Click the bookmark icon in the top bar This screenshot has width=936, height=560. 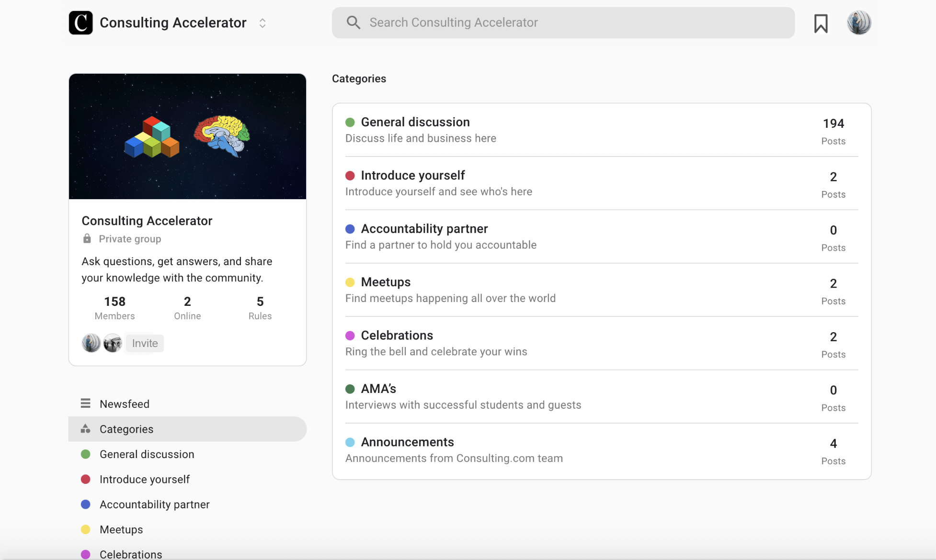pyautogui.click(x=821, y=22)
